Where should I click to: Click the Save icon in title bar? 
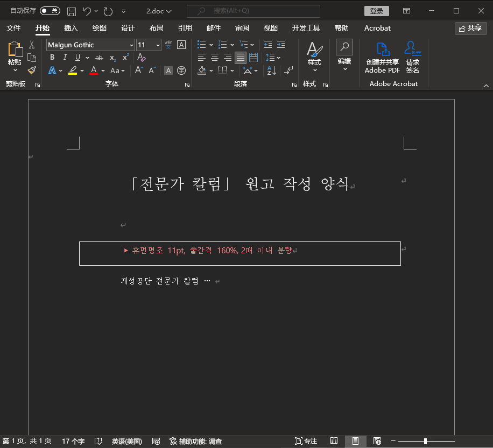[x=72, y=12]
